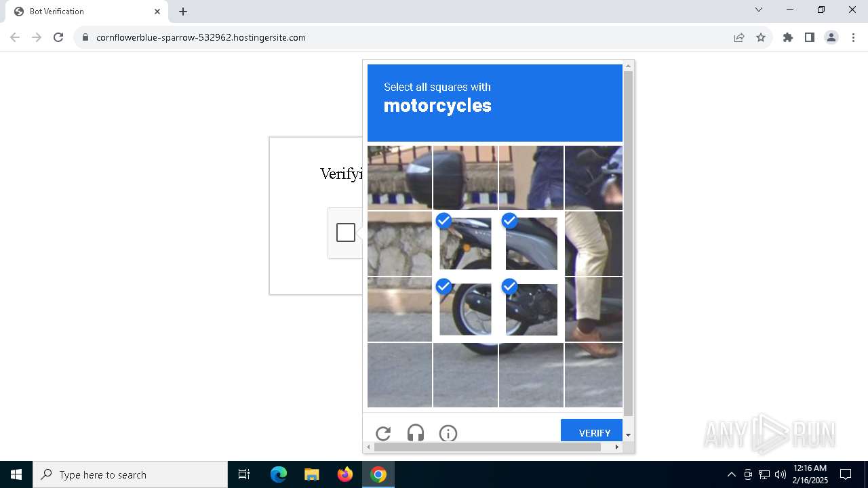Expand tab search dropdown chevron
Viewport: 868px width, 488px height.
click(759, 9)
